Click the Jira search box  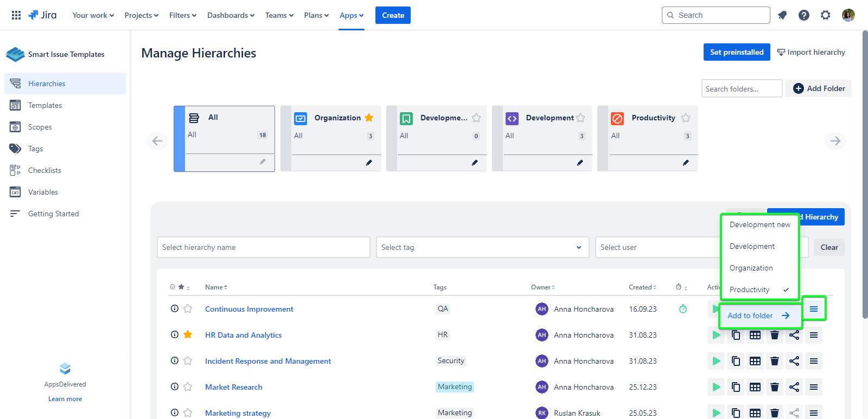click(x=716, y=15)
